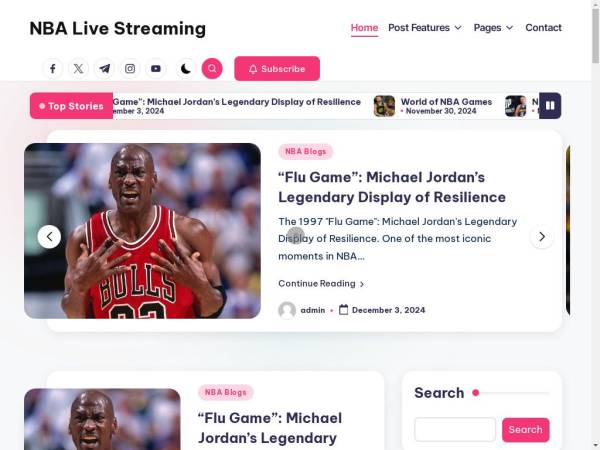Image resolution: width=600 pixels, height=450 pixels.
Task: Open the NBA Blogs category tag in slider
Action: tap(305, 152)
